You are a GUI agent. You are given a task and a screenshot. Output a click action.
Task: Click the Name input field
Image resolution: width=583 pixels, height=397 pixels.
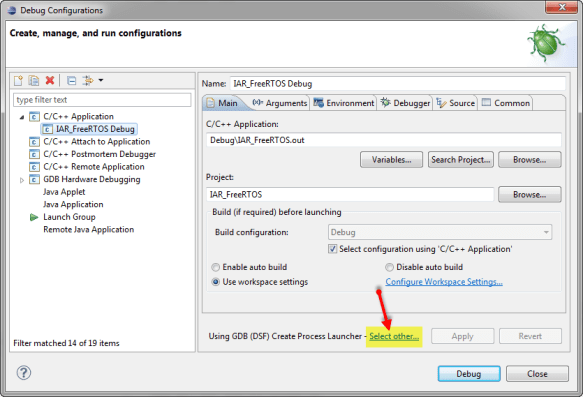point(397,84)
